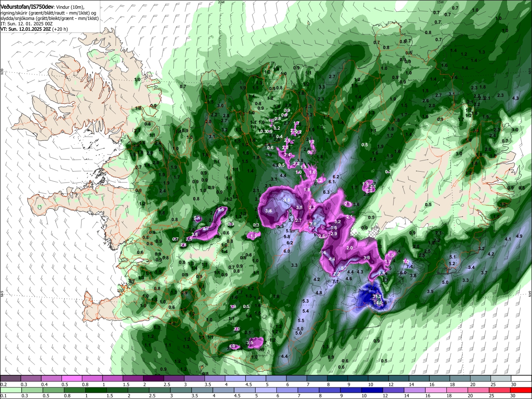Click the '24.0' value in the dark blue area
532x399 pixels.
pyautogui.click(x=378, y=303)
